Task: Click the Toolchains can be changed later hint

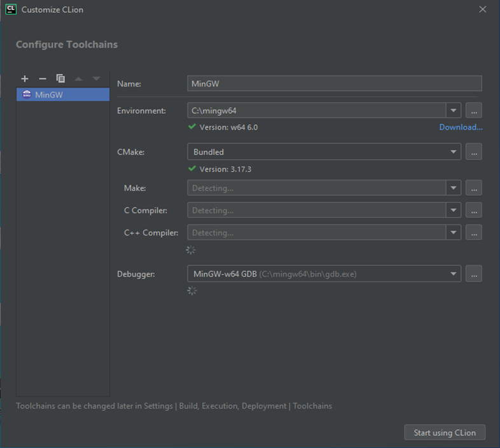Action: point(174,406)
